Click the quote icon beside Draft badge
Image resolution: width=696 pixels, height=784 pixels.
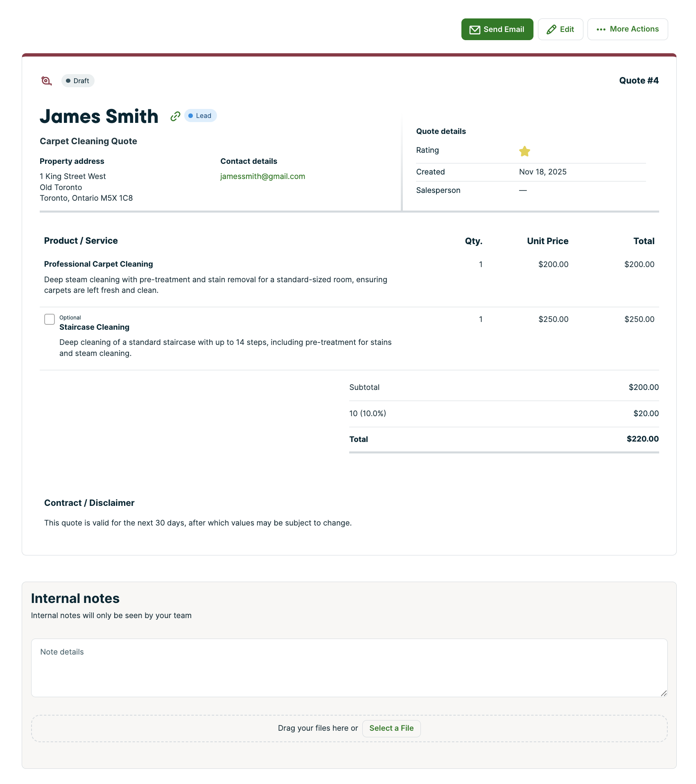click(46, 81)
